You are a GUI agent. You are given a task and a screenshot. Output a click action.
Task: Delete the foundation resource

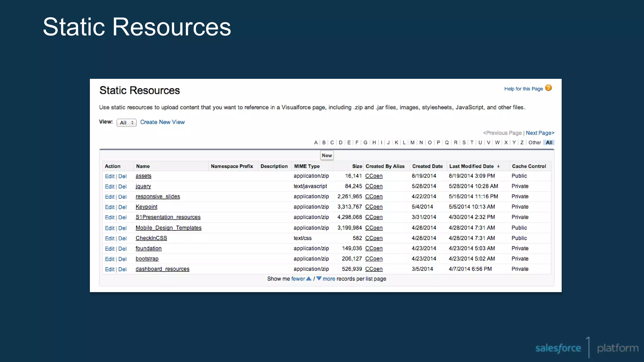122,249
